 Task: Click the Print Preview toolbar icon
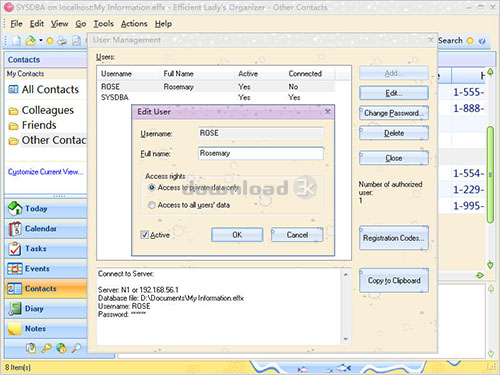tap(76, 41)
